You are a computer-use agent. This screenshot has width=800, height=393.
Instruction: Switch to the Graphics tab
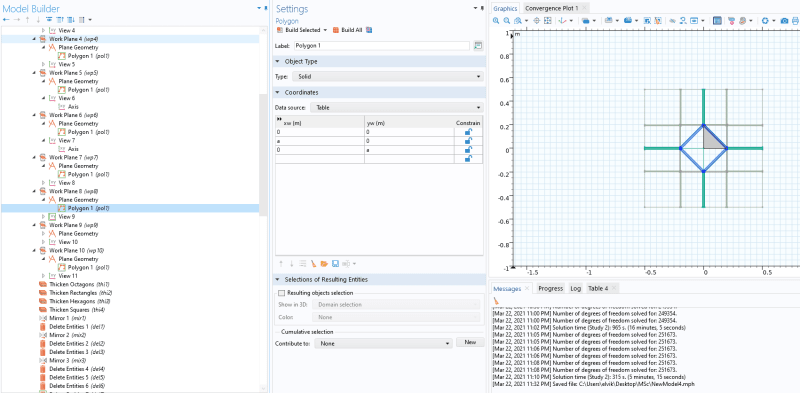tap(505, 8)
